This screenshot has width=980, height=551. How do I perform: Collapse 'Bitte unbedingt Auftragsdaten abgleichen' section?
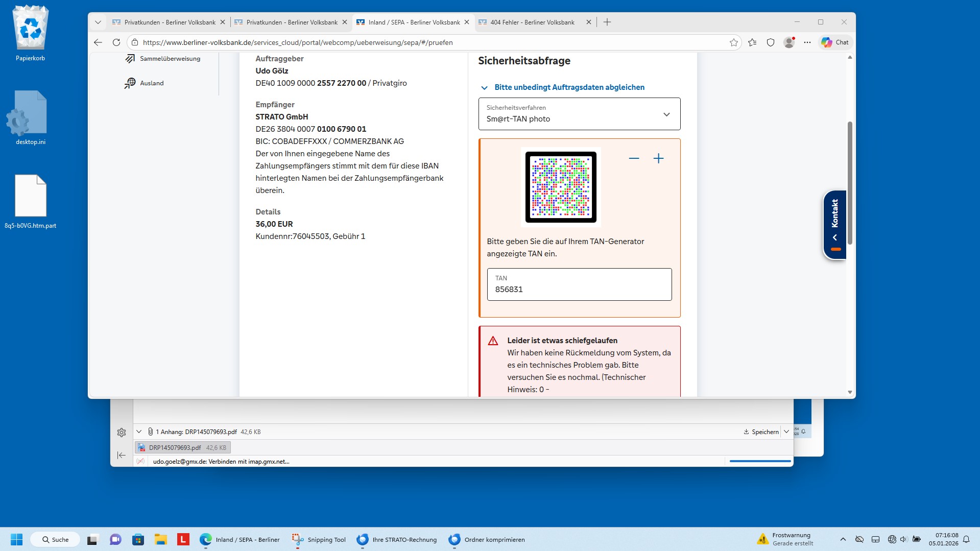coord(569,87)
